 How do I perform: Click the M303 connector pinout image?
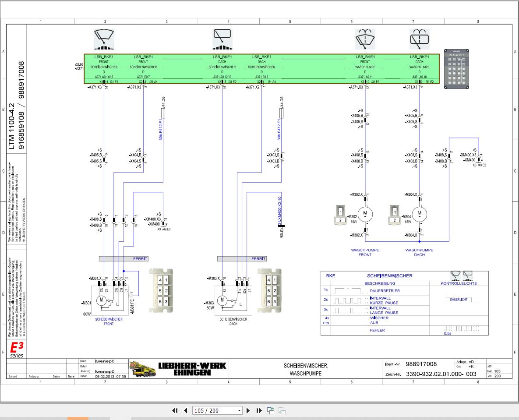coord(269,291)
